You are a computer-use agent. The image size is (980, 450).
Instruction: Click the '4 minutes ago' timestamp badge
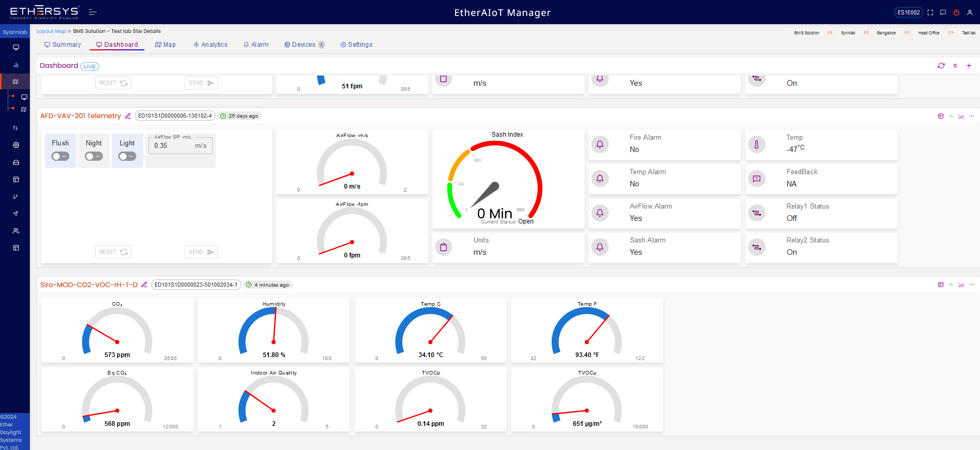click(268, 285)
